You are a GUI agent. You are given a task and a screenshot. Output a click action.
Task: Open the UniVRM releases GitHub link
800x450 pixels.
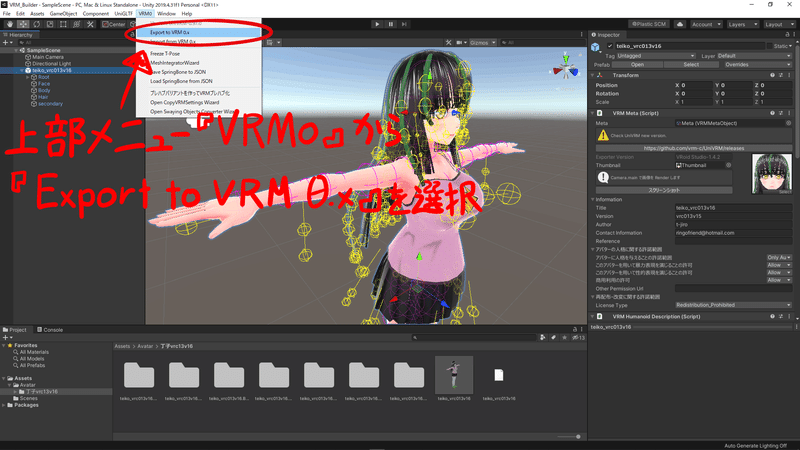694,148
